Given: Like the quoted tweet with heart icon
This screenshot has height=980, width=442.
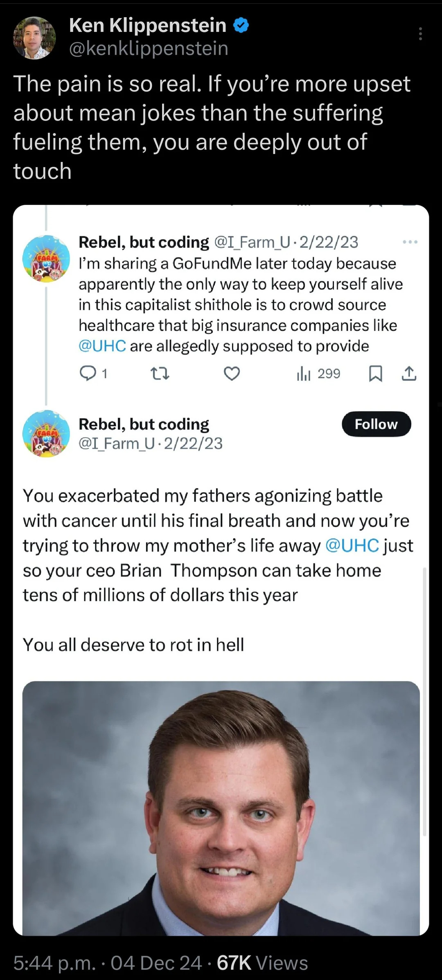Looking at the screenshot, I should click(232, 373).
